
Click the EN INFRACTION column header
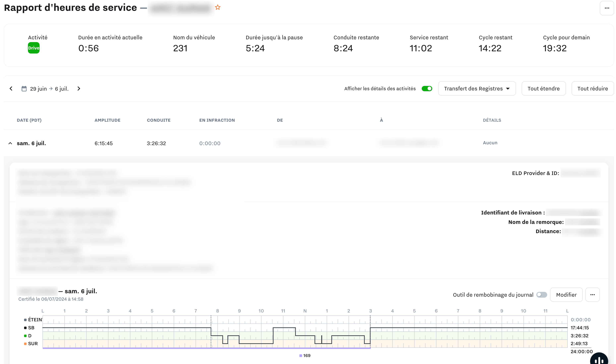pyautogui.click(x=217, y=120)
